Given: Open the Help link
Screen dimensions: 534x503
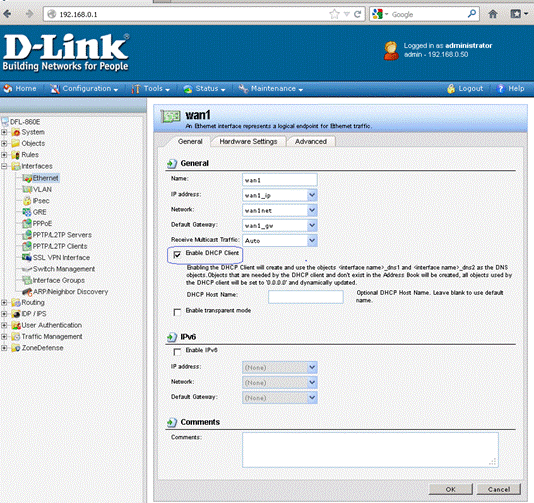Looking at the screenshot, I should point(511,89).
